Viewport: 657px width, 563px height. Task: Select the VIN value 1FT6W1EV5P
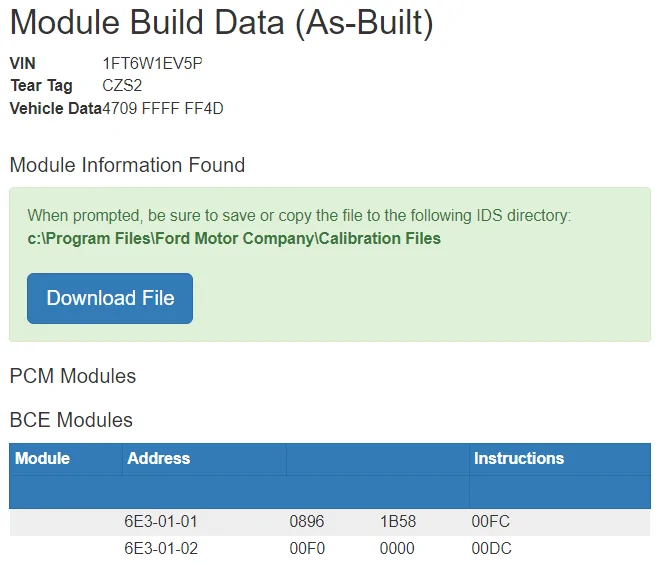153,64
